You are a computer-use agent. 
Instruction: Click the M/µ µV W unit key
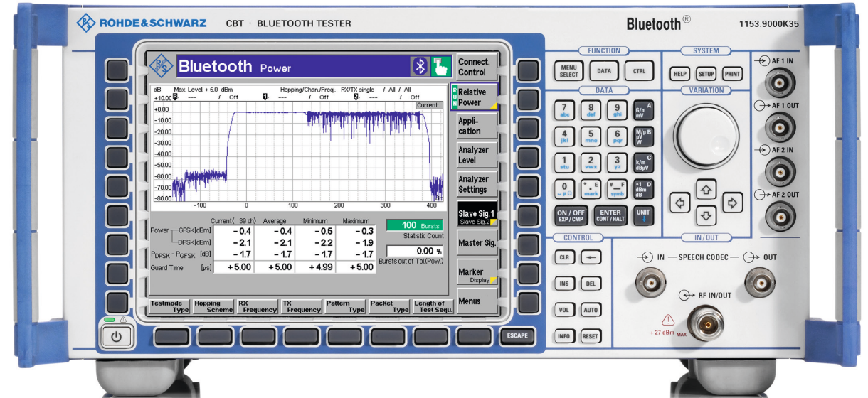643,136
